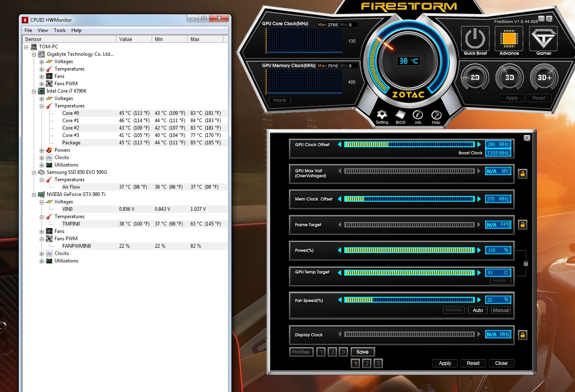This screenshot has width=575, height=392.
Task: Increase Mem Clock Offset with right arrow
Action: tap(479, 199)
